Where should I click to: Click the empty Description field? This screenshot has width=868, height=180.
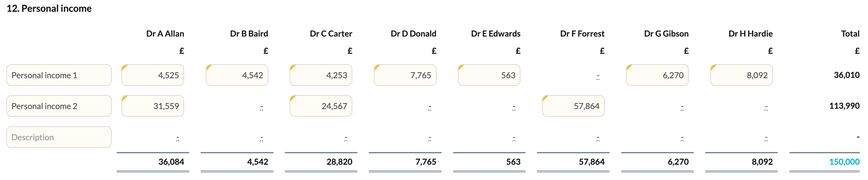click(59, 137)
